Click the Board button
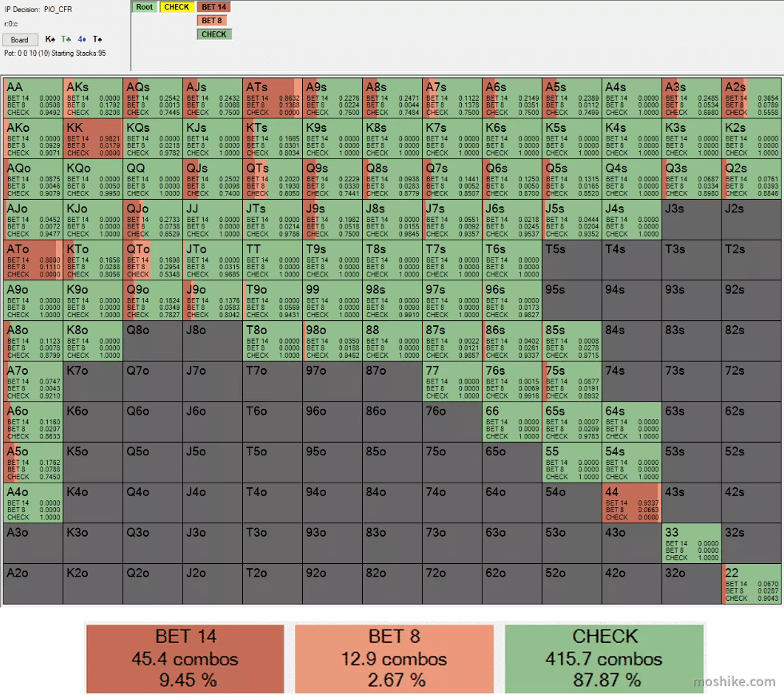This screenshot has height=695, width=784. (x=19, y=39)
